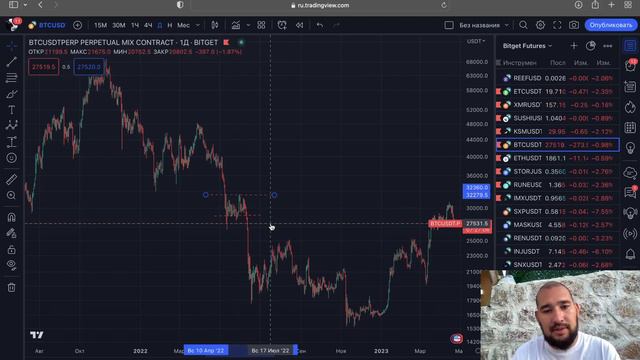Open symbol search BTCUSD
The width and height of the screenshot is (640, 360).
(x=47, y=25)
